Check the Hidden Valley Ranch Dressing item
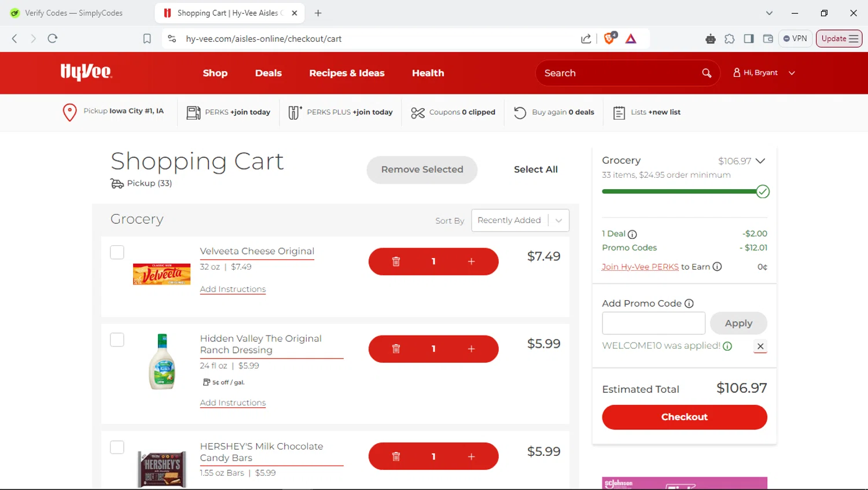 pos(117,340)
